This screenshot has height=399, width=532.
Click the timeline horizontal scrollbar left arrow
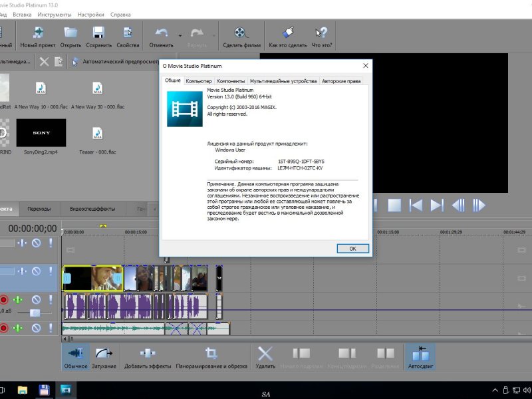coord(65,338)
